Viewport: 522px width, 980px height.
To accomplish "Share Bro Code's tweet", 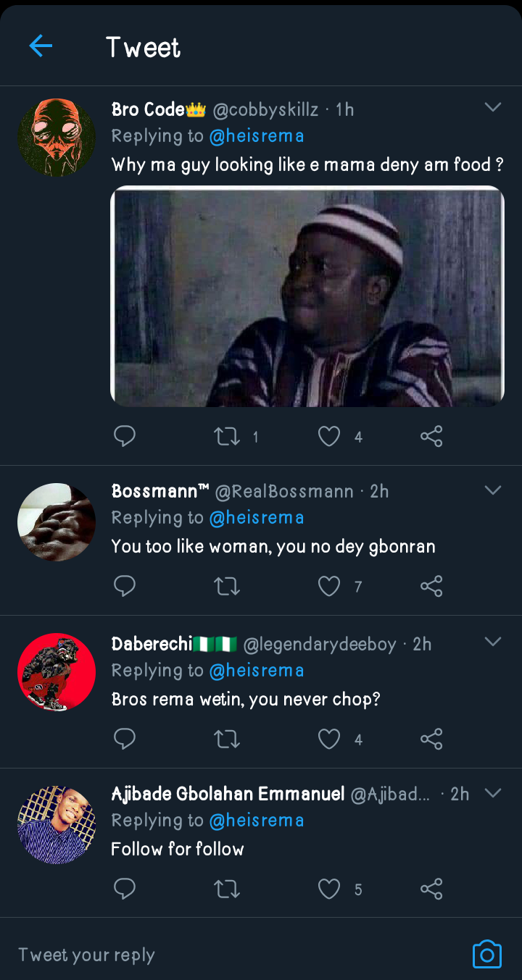I will (431, 436).
